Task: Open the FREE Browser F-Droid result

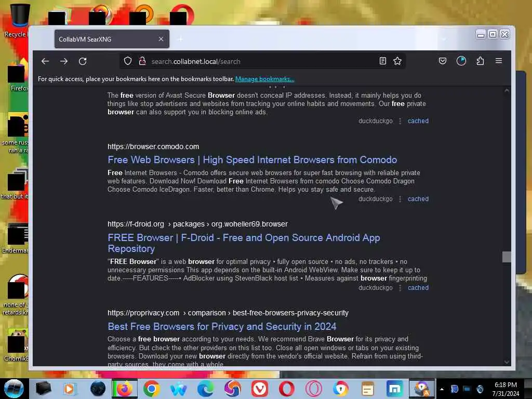Action: point(244,243)
